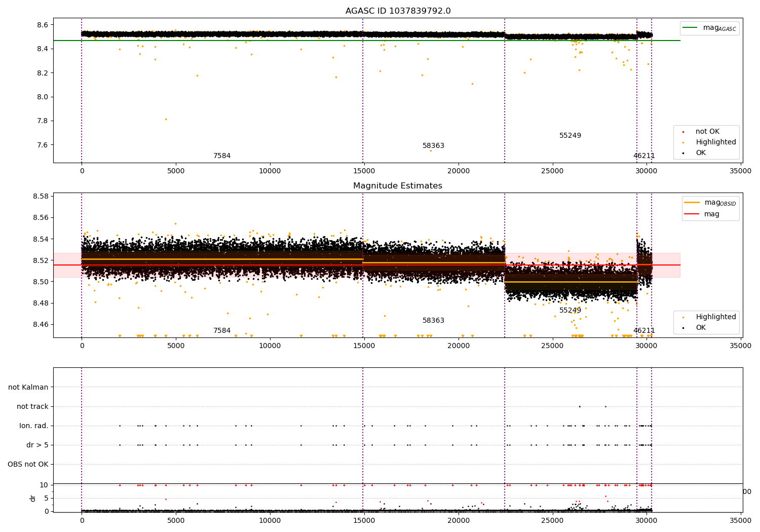Viewport: 760px width, 532px height.
Task: Click the red line sample beside the 'mag' label
Action: (692, 214)
